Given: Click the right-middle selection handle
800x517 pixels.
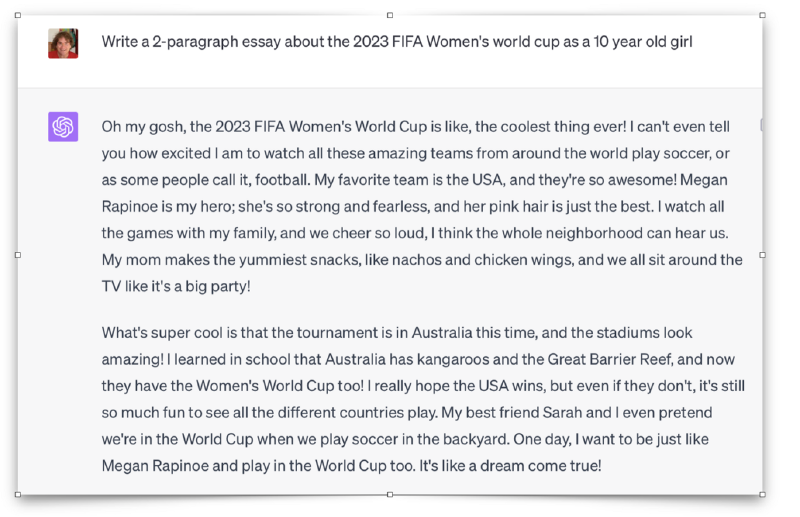Looking at the screenshot, I should click(x=762, y=255).
